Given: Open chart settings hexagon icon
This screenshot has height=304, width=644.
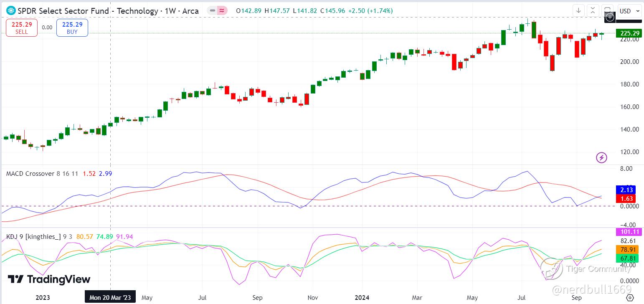Looking at the screenshot, I should coord(630,298).
